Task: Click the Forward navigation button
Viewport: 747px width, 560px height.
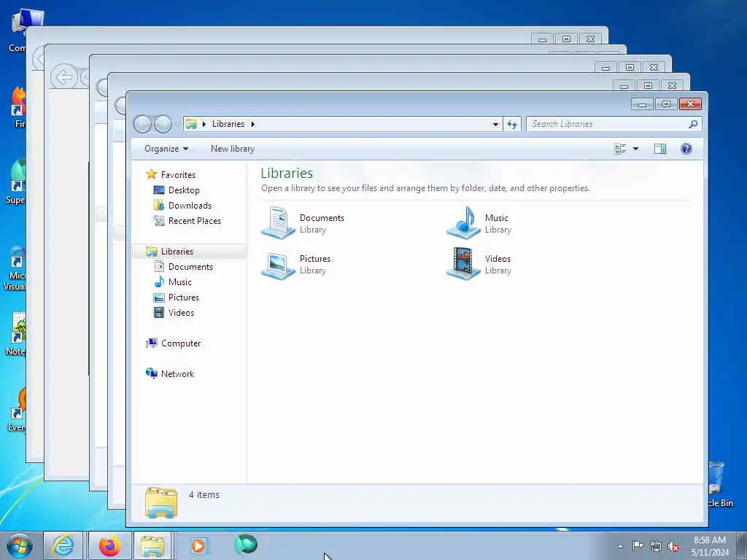Action: pos(163,124)
